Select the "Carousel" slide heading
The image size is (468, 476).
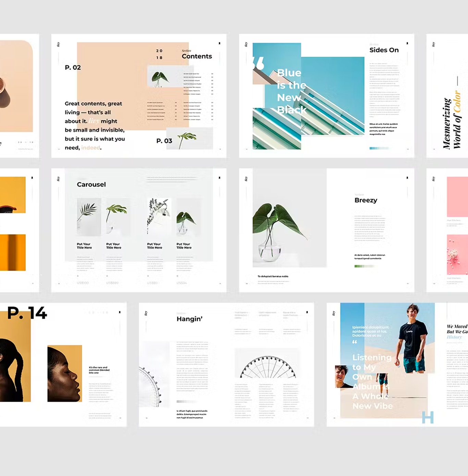[x=91, y=185]
